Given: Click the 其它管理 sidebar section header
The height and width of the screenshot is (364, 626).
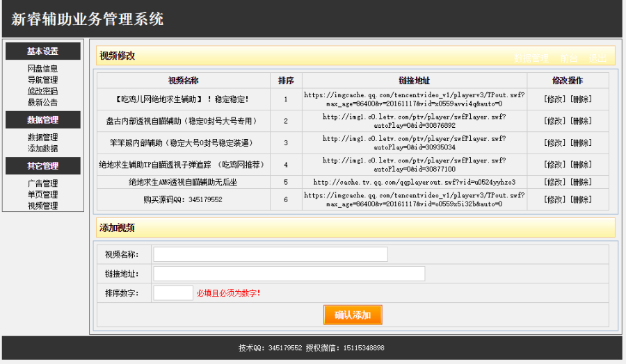Looking at the screenshot, I should (43, 166).
